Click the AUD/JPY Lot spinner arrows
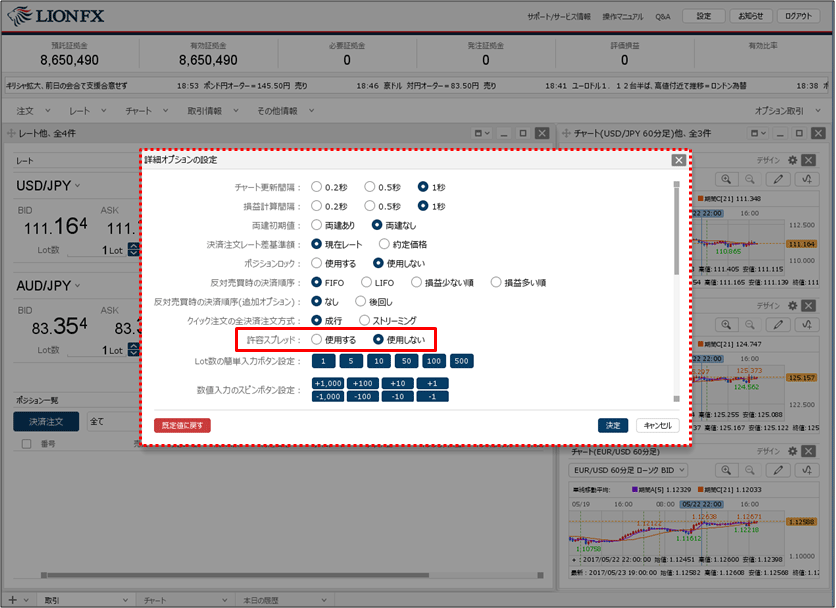836x608 pixels. [x=133, y=350]
